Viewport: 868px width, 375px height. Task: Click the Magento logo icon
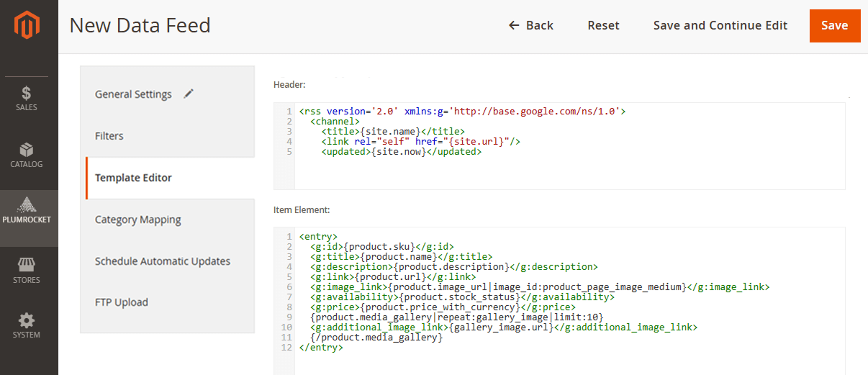(x=27, y=26)
